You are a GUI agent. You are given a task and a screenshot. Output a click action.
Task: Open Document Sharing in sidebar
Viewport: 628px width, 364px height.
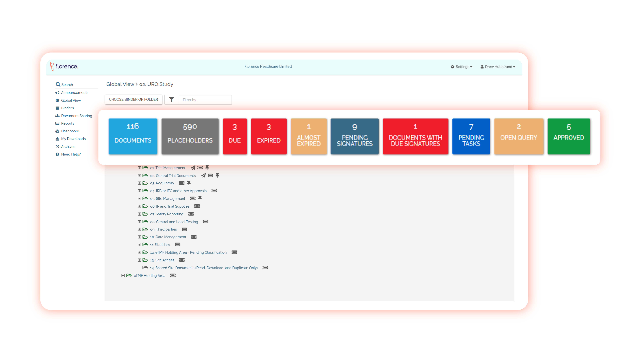pos(74,116)
